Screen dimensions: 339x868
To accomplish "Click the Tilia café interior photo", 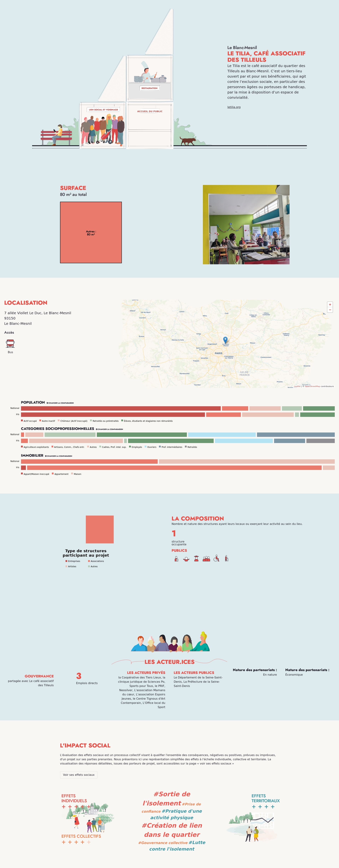I will [246, 224].
